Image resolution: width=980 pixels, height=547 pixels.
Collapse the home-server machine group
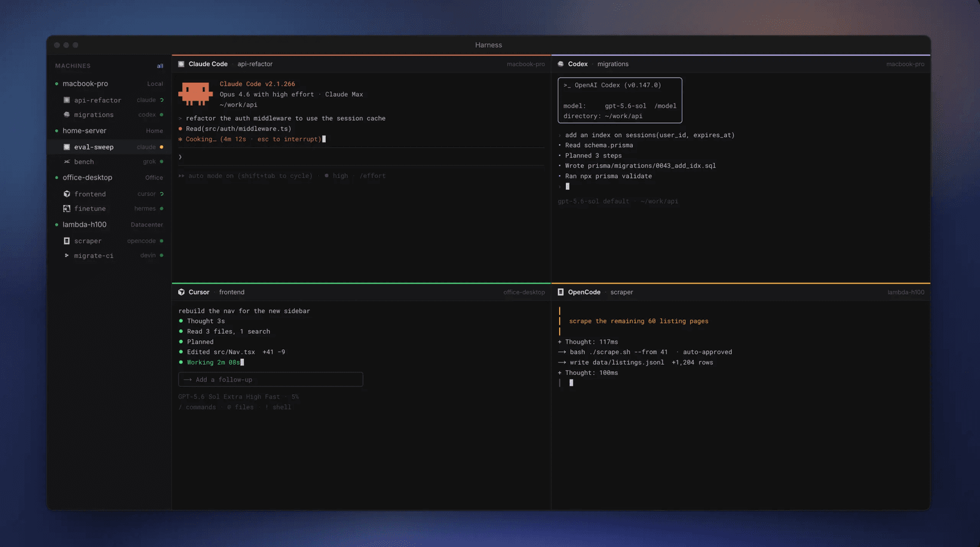click(109, 130)
